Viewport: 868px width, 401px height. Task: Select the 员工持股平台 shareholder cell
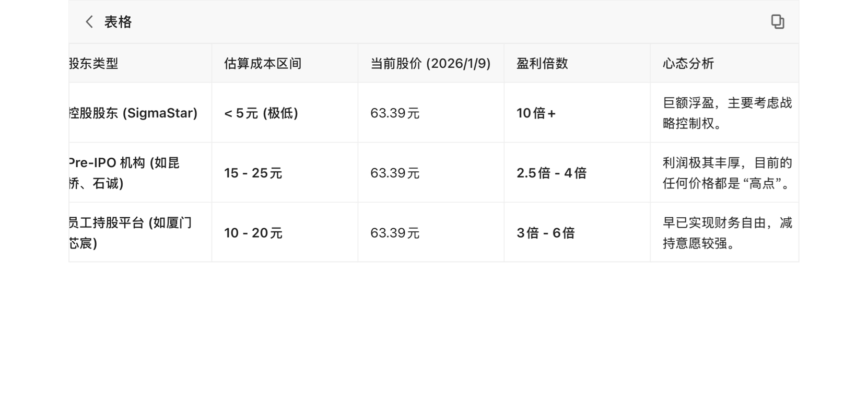[131, 233]
